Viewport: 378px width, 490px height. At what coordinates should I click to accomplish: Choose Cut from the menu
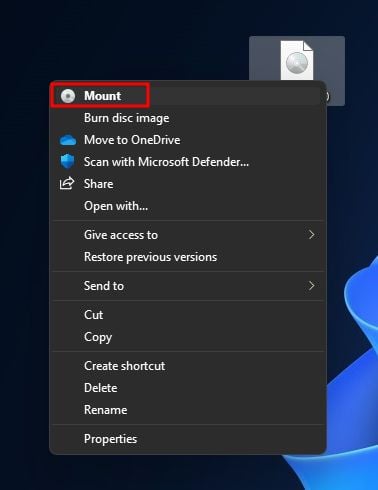tap(188, 315)
